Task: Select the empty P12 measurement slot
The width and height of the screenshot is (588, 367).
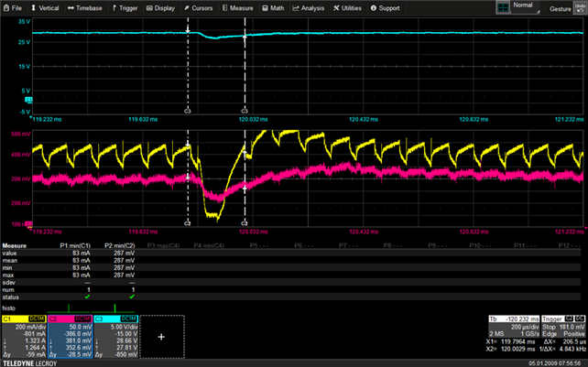Action: [570, 246]
